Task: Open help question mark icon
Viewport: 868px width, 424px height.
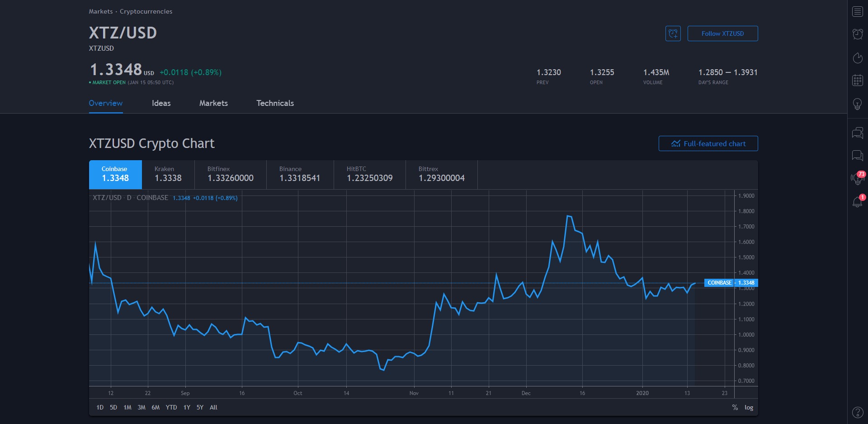Action: [858, 412]
